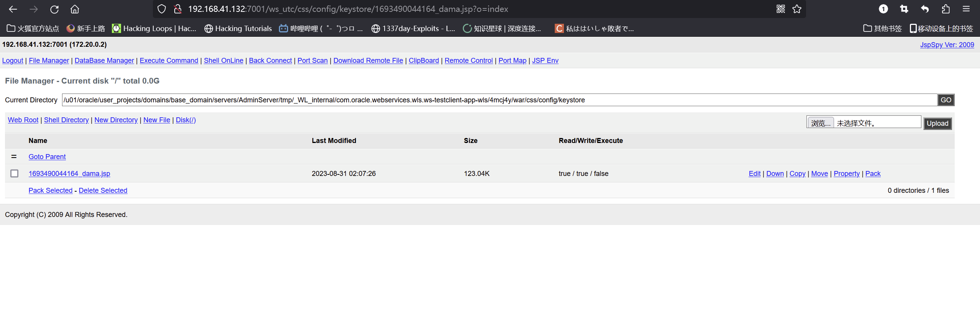The height and width of the screenshot is (317, 980).
Task: Click the Disk(/) link
Action: click(186, 120)
